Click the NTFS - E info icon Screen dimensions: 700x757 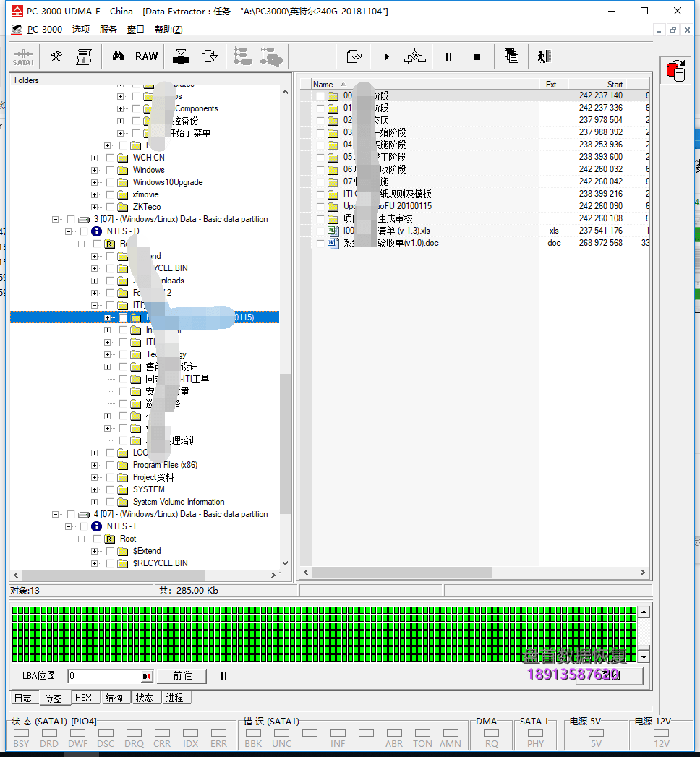97,526
